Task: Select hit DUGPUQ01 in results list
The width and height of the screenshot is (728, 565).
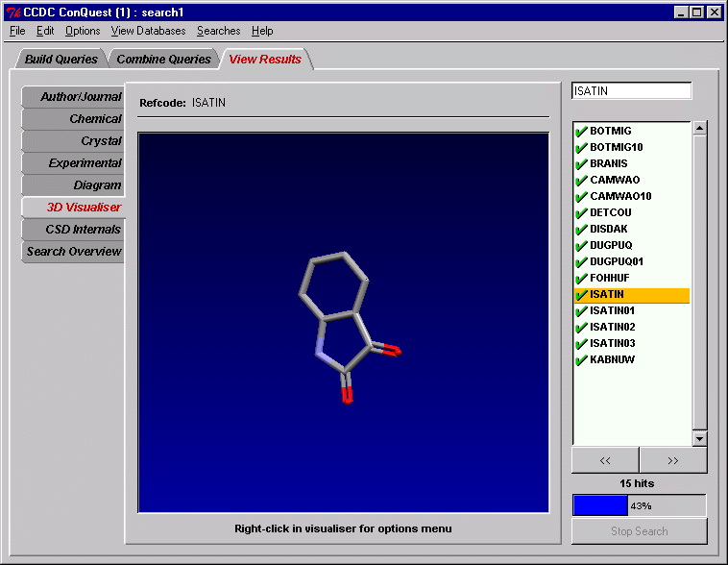Action: click(x=617, y=261)
